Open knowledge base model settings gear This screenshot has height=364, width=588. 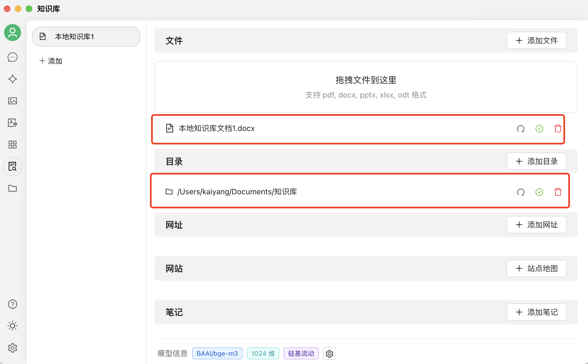coord(329,354)
